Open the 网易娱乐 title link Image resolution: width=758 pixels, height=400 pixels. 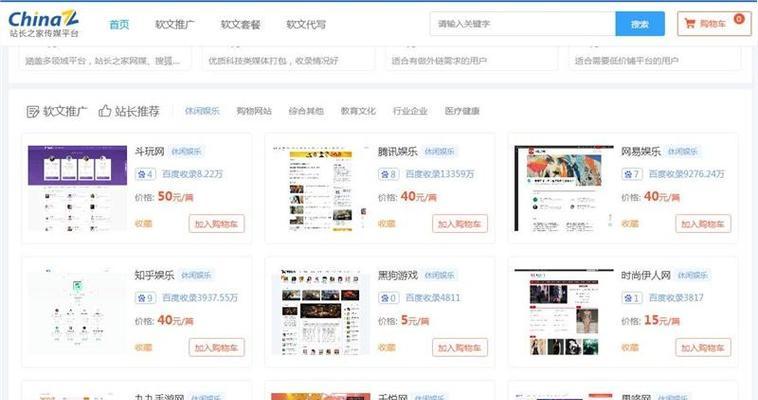click(x=641, y=151)
